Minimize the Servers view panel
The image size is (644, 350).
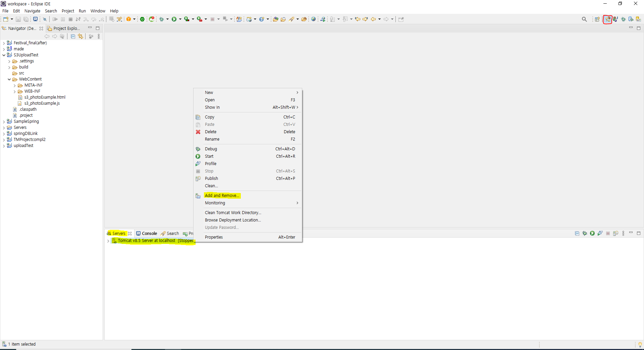pyautogui.click(x=631, y=233)
